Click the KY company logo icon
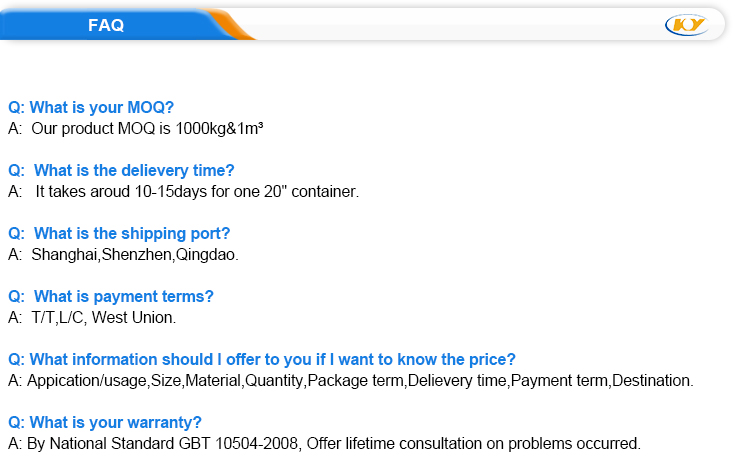The image size is (735, 470). point(686,24)
